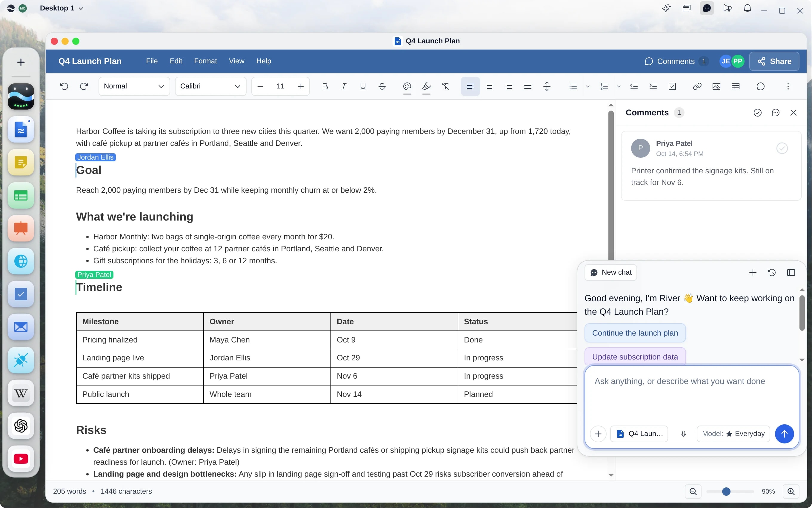Increase the indent level
Screen dimensions: 812x508
point(653,86)
